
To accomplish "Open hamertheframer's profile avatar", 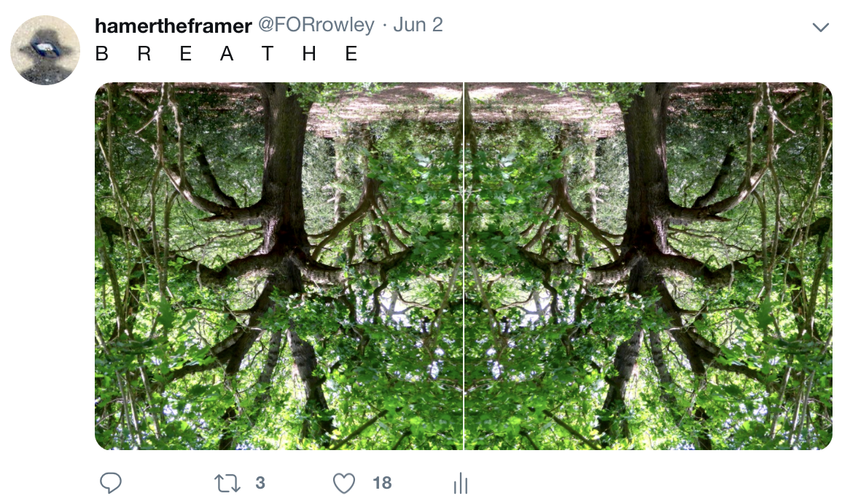I will pos(45,50).
